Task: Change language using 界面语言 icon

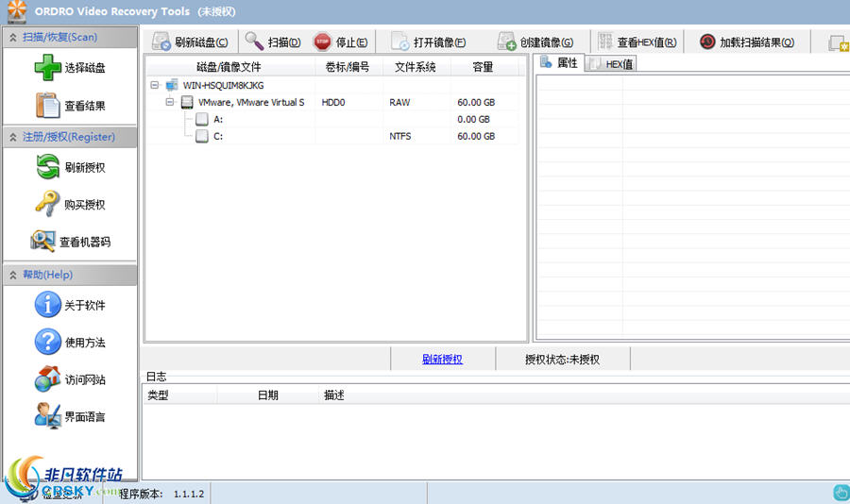Action: pos(48,416)
